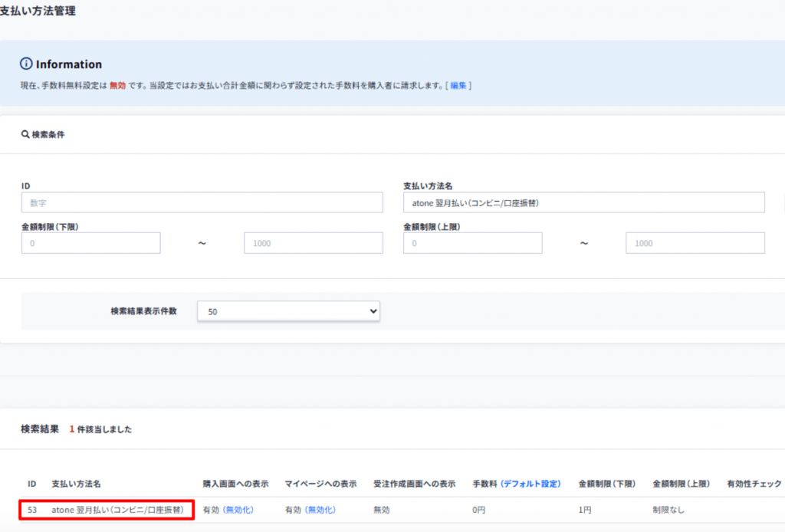Open the デフォルト設定 link in 手数料 header

530,484
